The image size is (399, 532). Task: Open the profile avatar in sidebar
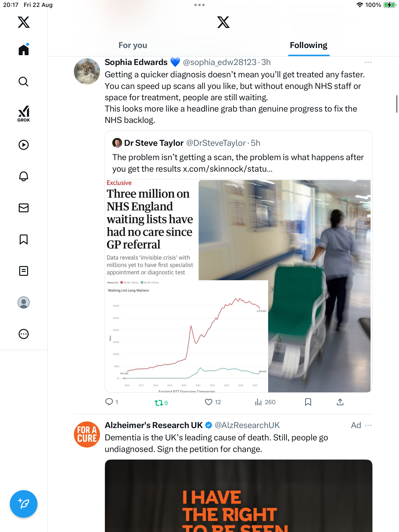24,302
